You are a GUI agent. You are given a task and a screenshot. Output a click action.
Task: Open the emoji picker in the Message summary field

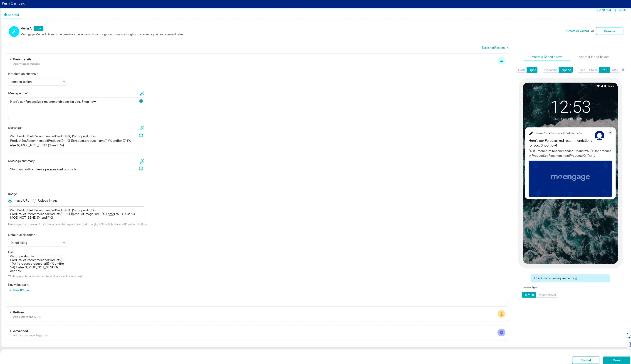click(x=141, y=169)
